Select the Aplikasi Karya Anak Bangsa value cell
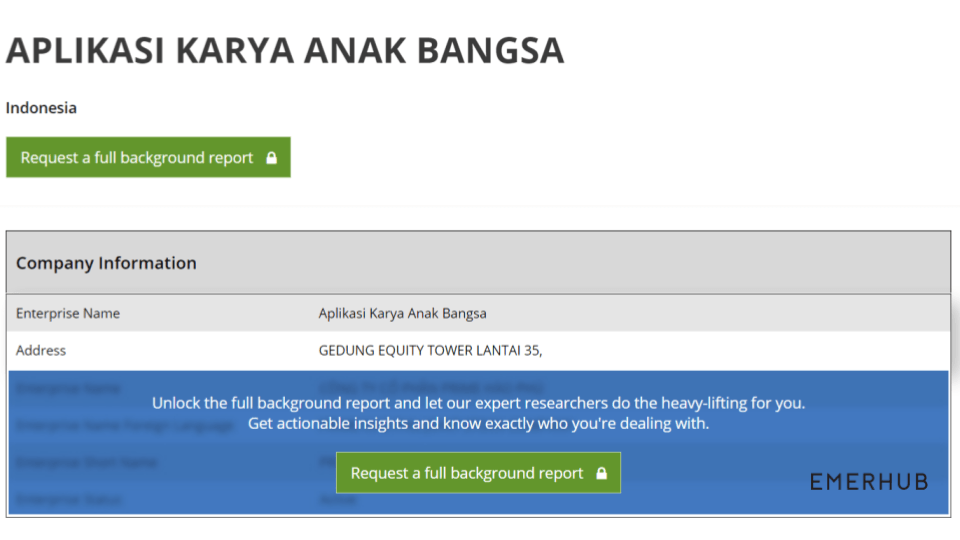This screenshot has height=540, width=960. click(x=402, y=313)
